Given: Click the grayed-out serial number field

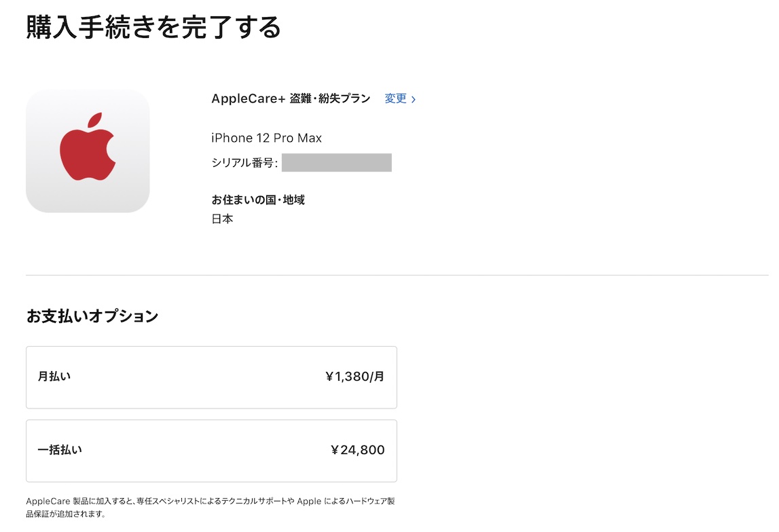Looking at the screenshot, I should pos(336,163).
